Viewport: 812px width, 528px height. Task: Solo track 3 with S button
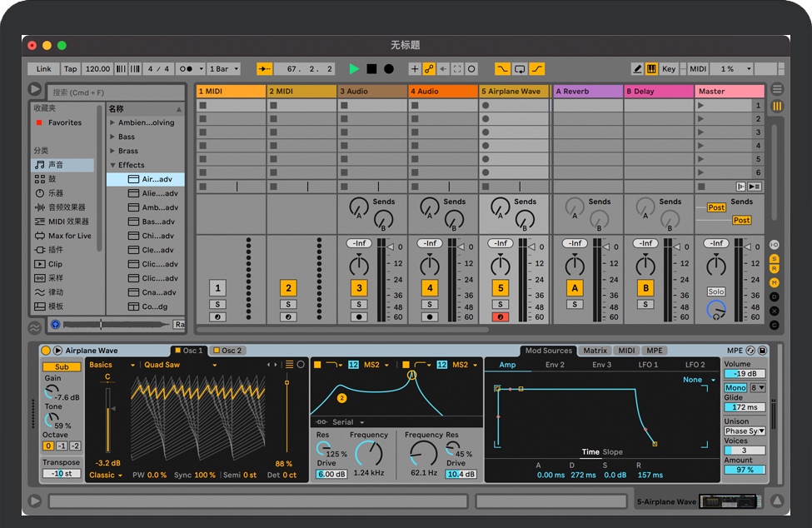pos(359,304)
